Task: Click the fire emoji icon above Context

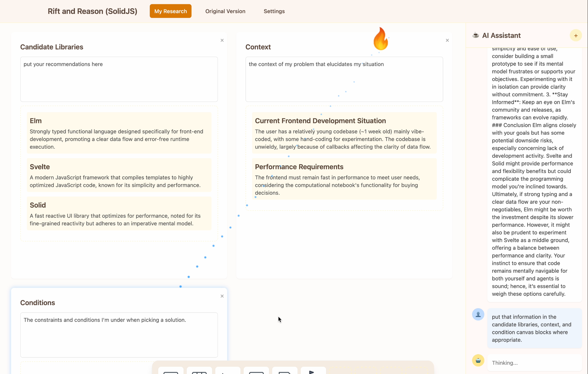Action: [x=381, y=39]
